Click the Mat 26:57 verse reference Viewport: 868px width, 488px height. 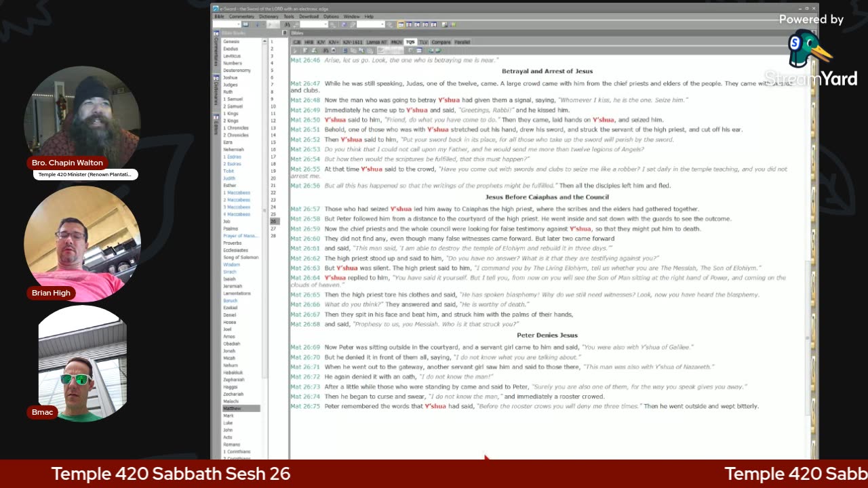(305, 209)
